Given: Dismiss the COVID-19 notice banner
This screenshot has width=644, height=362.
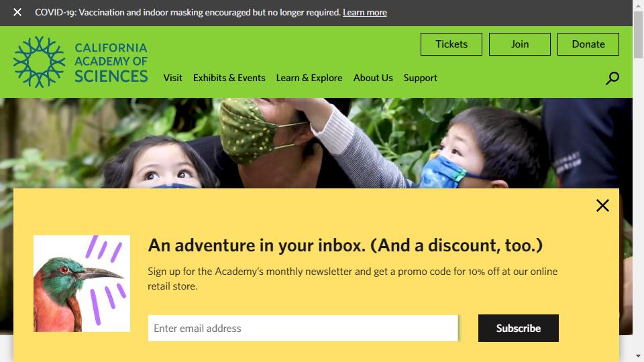Looking at the screenshot, I should [x=17, y=12].
